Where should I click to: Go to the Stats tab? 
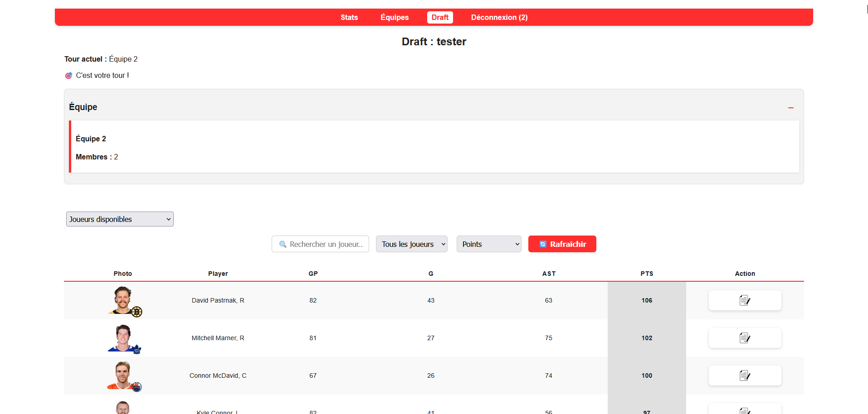click(349, 17)
